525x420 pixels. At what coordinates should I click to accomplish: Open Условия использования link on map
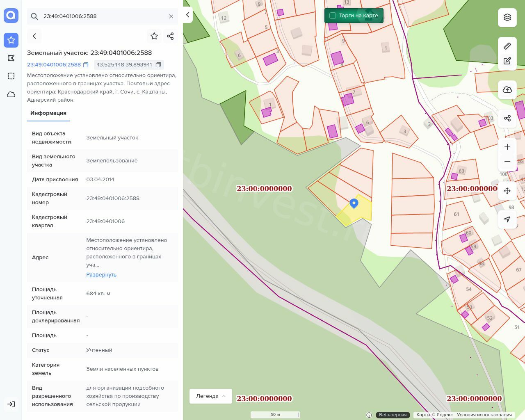(x=484, y=415)
